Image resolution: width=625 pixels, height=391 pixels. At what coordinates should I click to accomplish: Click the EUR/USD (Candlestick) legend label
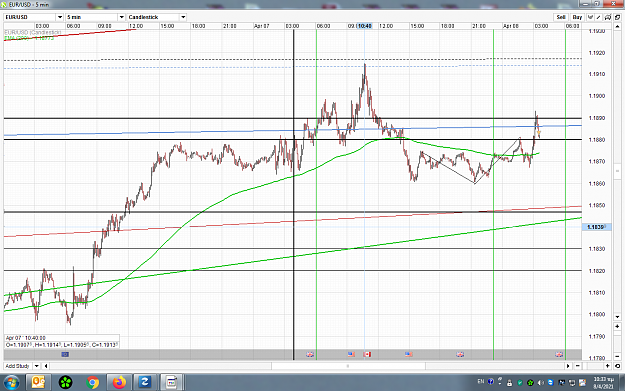(x=33, y=32)
